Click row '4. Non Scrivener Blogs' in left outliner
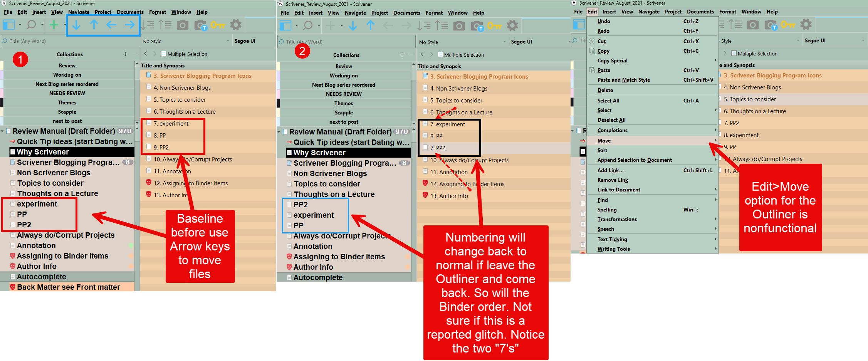Image resolution: width=868 pixels, height=361 pixels. coord(208,88)
